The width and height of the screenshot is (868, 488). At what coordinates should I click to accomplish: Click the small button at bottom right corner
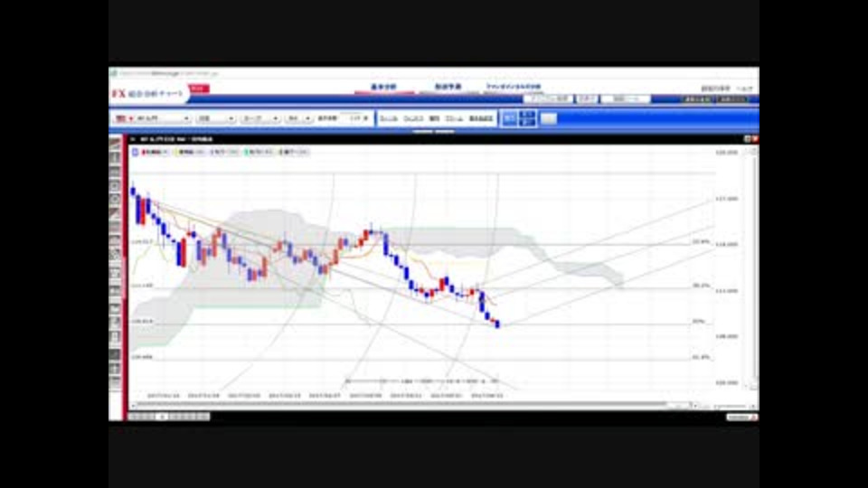[x=741, y=418]
